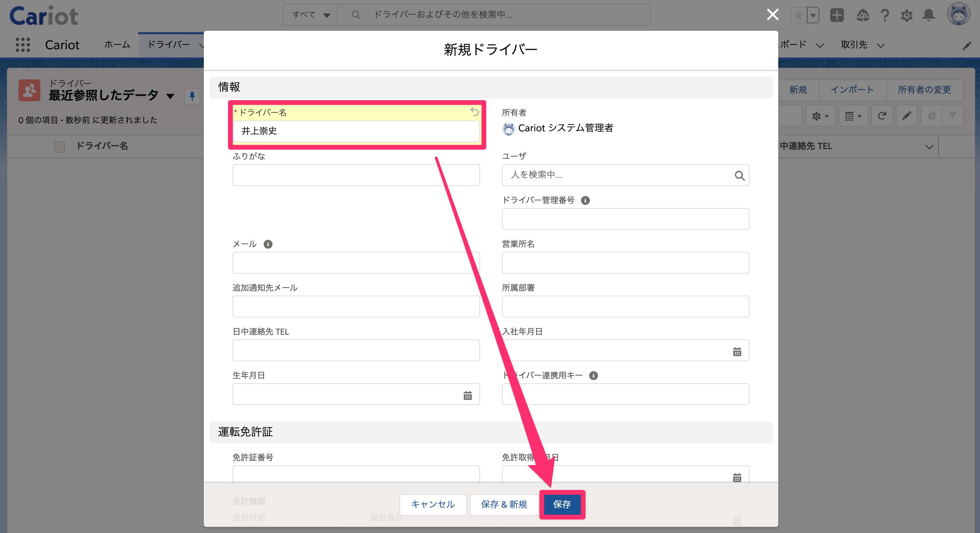Click the 新規 button in list view
Image resolution: width=980 pixels, height=533 pixels.
click(x=798, y=90)
